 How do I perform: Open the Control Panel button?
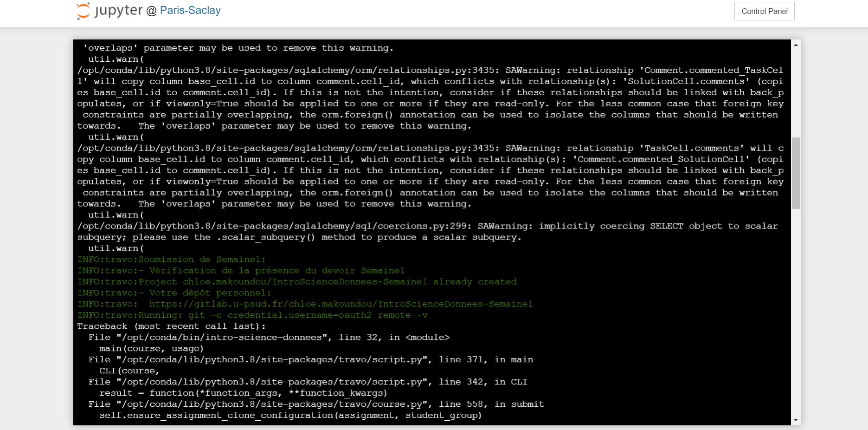pyautogui.click(x=764, y=11)
